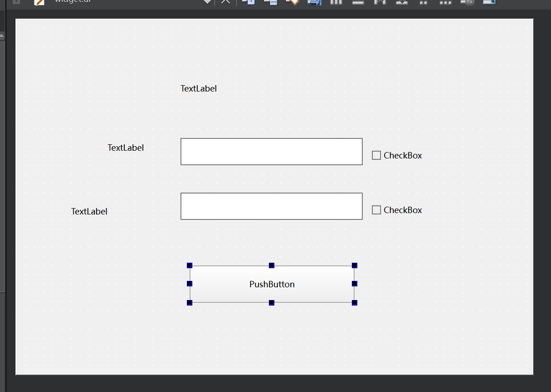The image size is (551, 392).
Task: Apply Lay Out Vertically from toolbar
Action: point(358,1)
